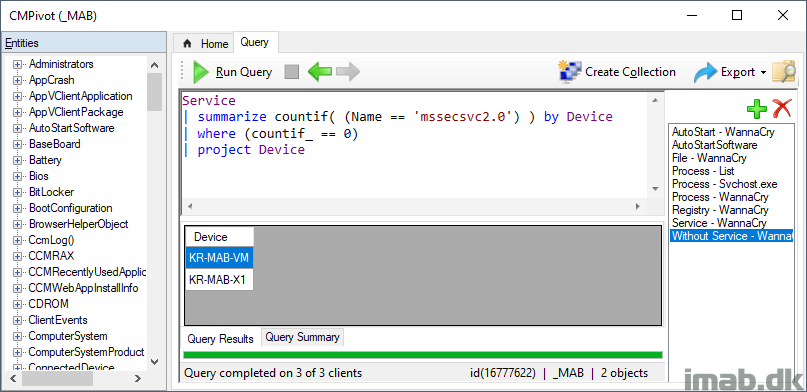Select CCMWebAppInstallInfo entity

tap(83, 288)
